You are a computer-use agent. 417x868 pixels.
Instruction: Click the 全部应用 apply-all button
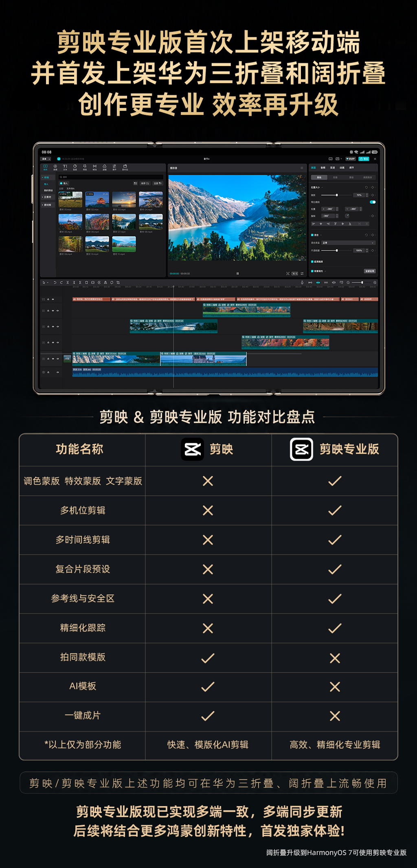click(x=370, y=271)
